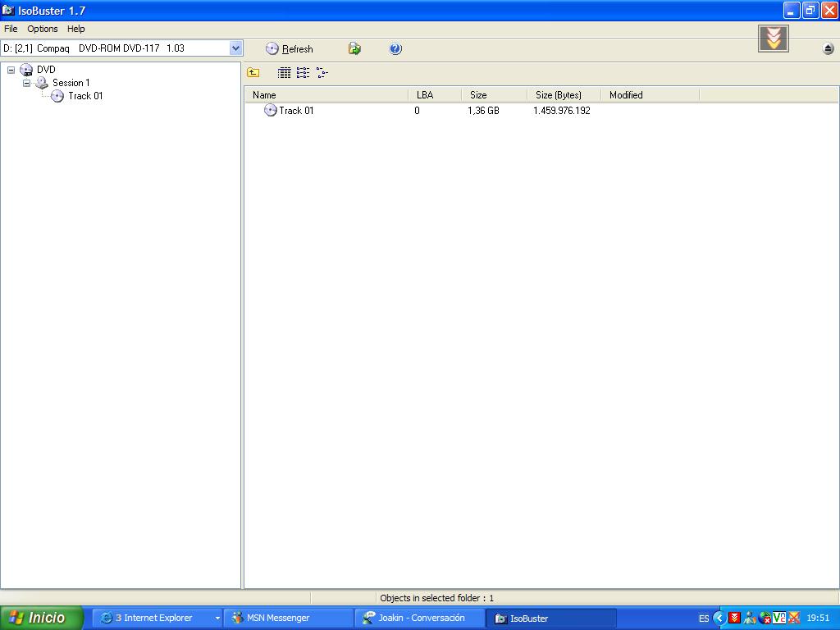Switch to tree view icon

[x=322, y=72]
